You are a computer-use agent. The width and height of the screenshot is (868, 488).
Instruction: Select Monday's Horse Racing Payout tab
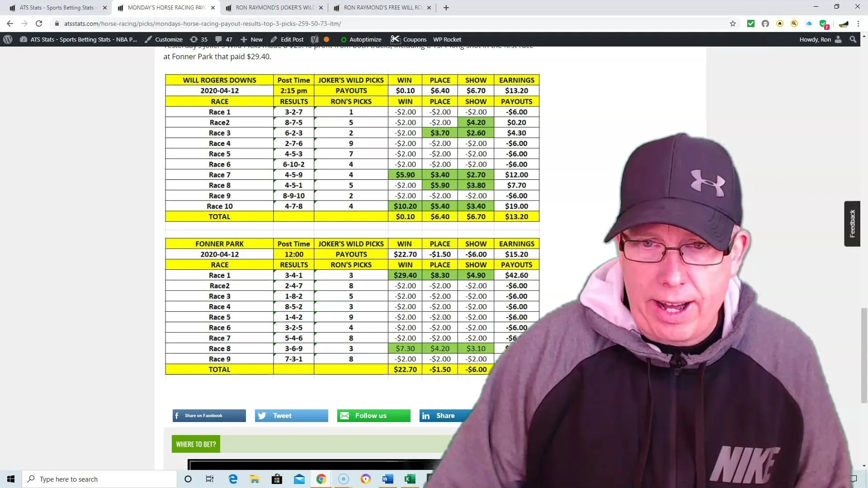point(166,8)
